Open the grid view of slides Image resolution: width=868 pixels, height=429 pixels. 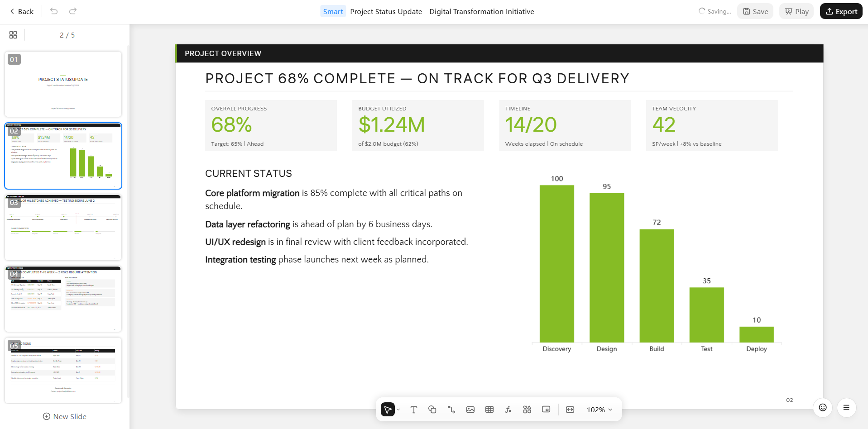[x=13, y=35]
